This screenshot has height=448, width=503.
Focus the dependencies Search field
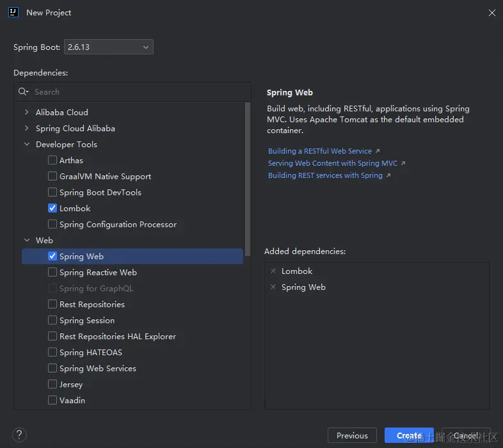pos(132,92)
